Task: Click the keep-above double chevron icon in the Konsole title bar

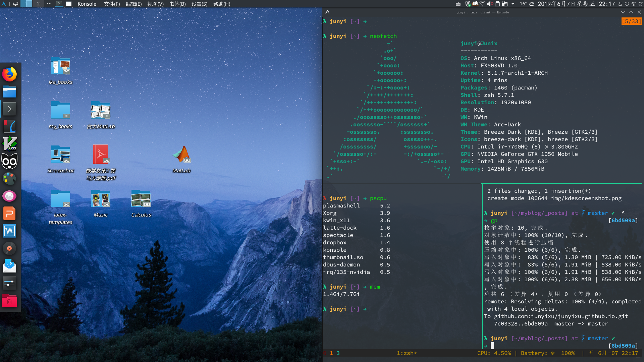Action: tap(327, 12)
